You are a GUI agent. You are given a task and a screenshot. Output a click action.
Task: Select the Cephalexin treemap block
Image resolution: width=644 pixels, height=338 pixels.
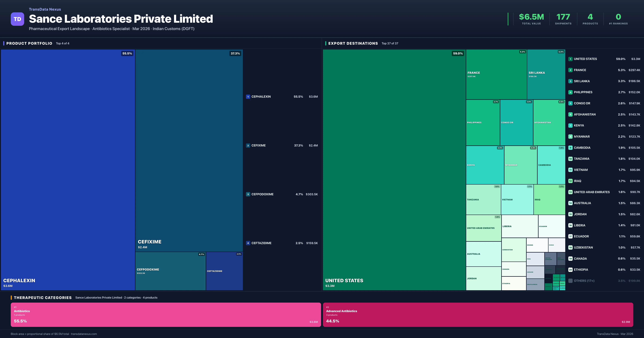click(x=68, y=170)
